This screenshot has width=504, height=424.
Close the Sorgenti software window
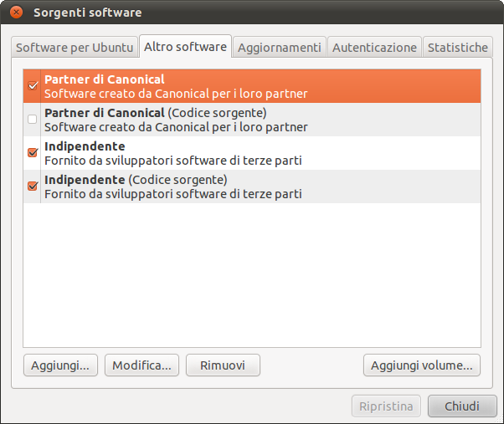[x=16, y=13]
